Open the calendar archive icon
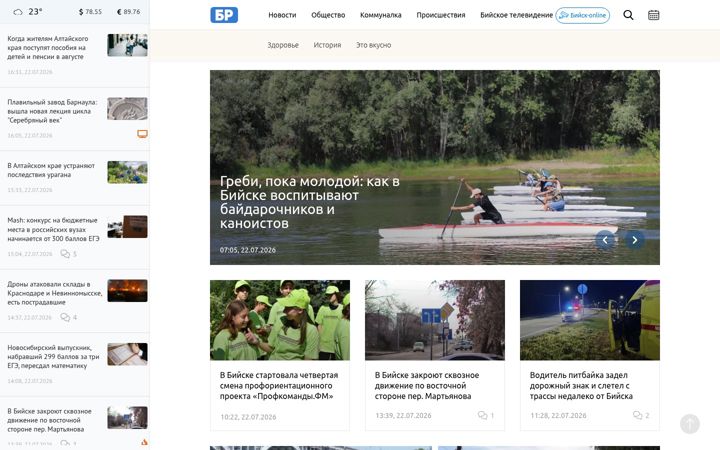720x450 pixels. coord(653,15)
